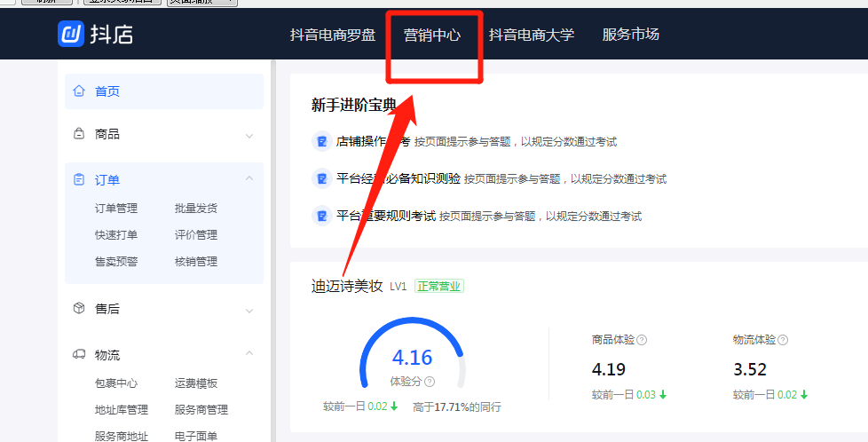The image size is (868, 442).
Task: Click the icon beside 平台重要规则考试
Action: [x=321, y=216]
